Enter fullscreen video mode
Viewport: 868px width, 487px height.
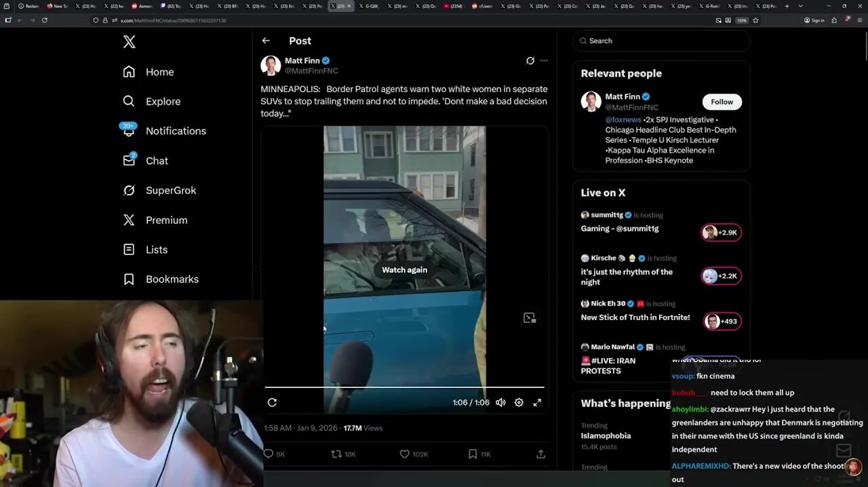pyautogui.click(x=537, y=402)
